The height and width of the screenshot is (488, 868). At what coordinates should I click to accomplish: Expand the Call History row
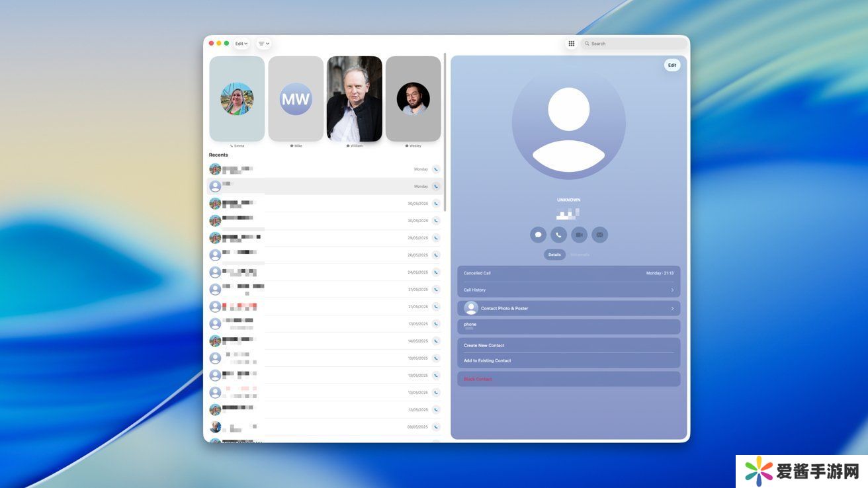[568, 290]
